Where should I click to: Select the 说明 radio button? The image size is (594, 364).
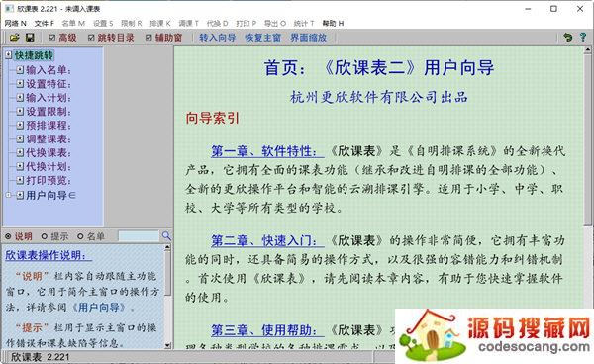(8, 236)
